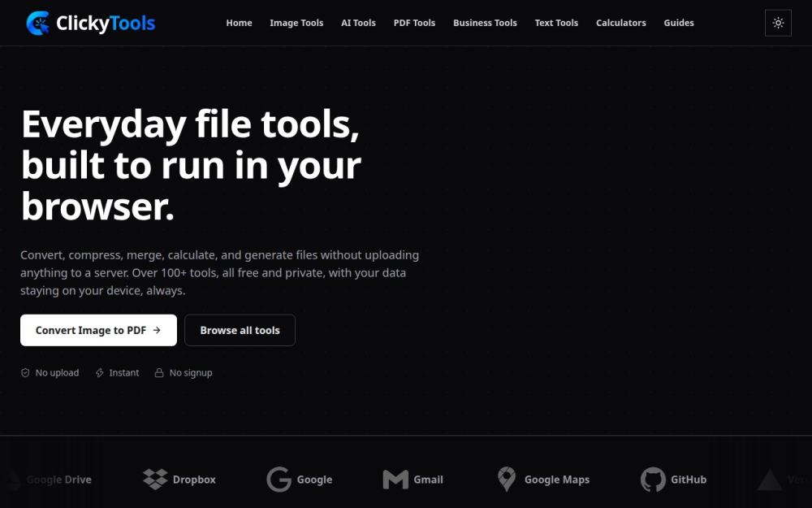
Task: Click the "Google Drive" label
Action: [59, 480]
